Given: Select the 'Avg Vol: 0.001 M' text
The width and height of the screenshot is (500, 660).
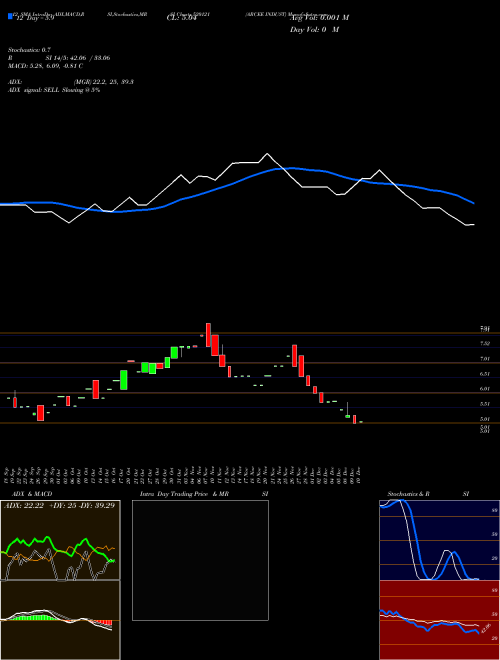Looking at the screenshot, I should pyautogui.click(x=319, y=18).
